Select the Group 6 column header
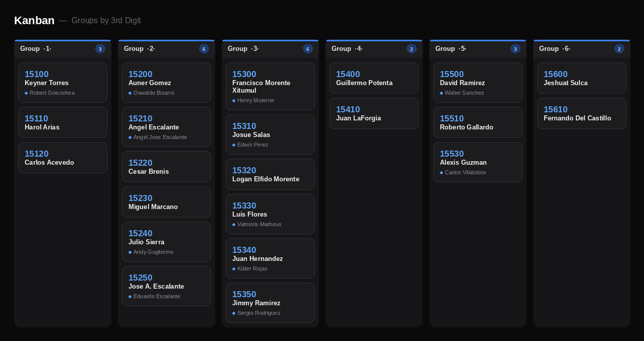This screenshot has width=644, height=341. pos(582,49)
